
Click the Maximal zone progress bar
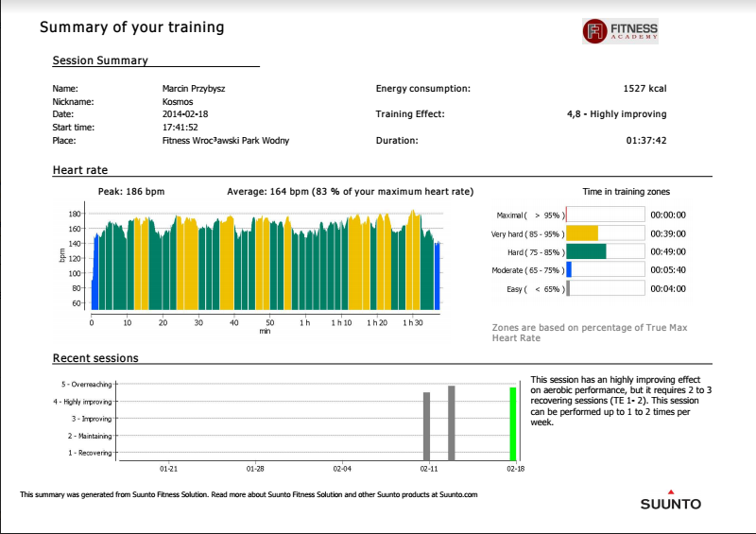605,215
